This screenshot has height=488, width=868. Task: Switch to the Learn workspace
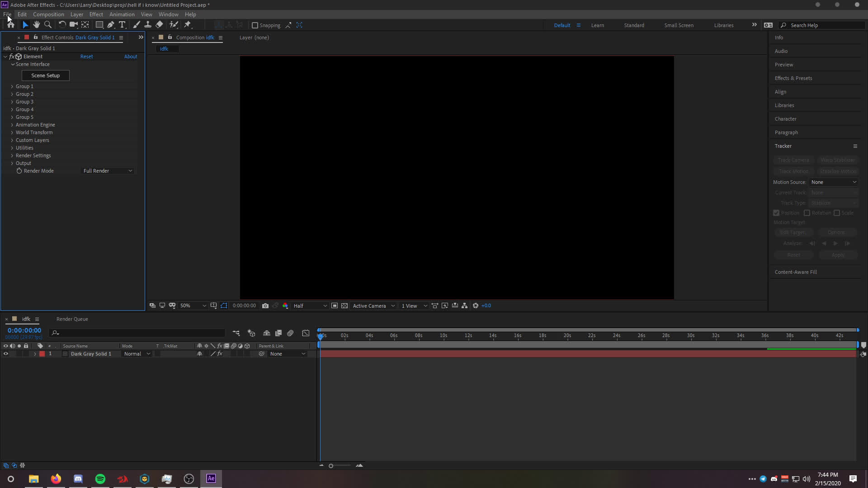click(x=598, y=25)
